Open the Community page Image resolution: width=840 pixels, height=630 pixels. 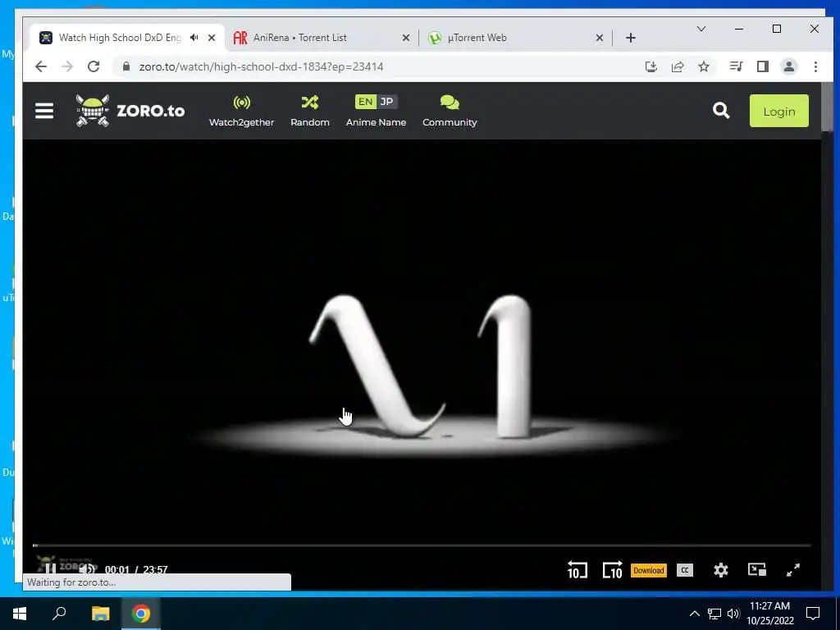tap(450, 112)
